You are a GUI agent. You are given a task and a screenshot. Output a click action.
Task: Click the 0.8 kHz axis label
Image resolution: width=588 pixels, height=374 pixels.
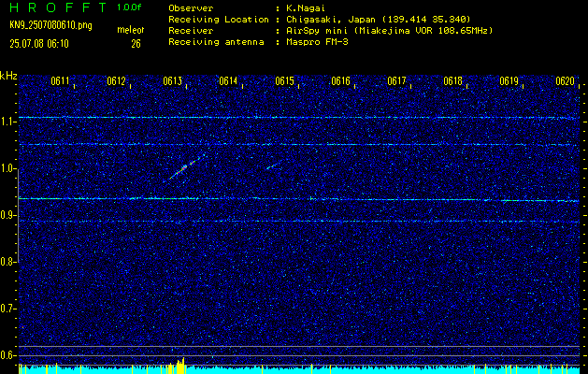(8, 262)
